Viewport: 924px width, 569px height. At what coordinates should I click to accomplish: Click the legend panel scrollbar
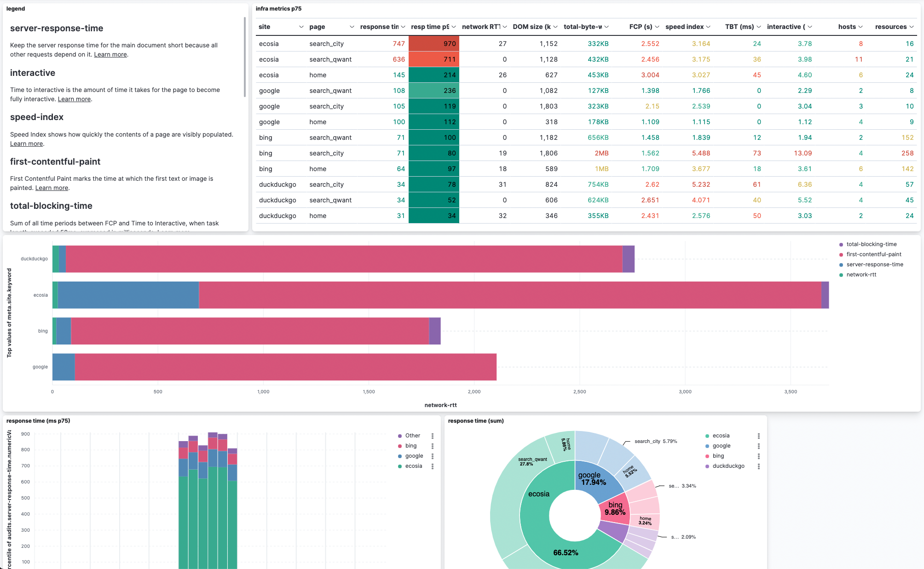click(245, 57)
